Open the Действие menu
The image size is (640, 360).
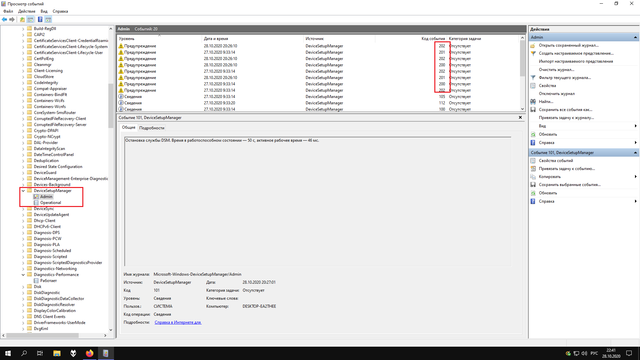pyautogui.click(x=27, y=11)
